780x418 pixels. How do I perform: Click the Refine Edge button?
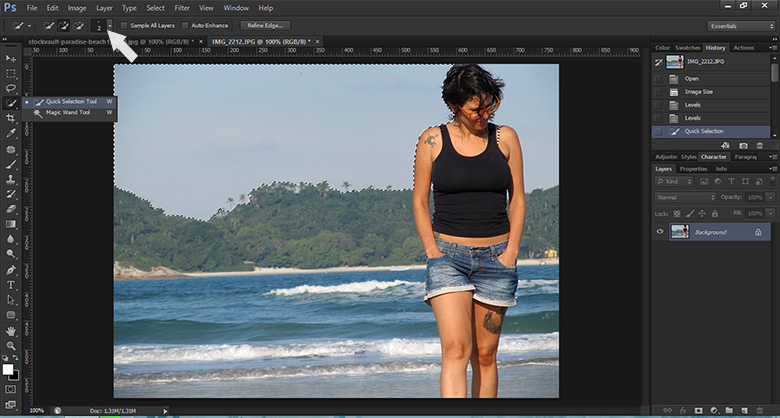(x=264, y=25)
